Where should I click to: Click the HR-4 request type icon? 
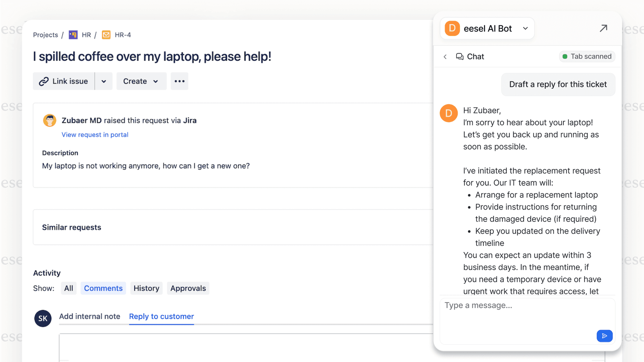[x=106, y=34]
